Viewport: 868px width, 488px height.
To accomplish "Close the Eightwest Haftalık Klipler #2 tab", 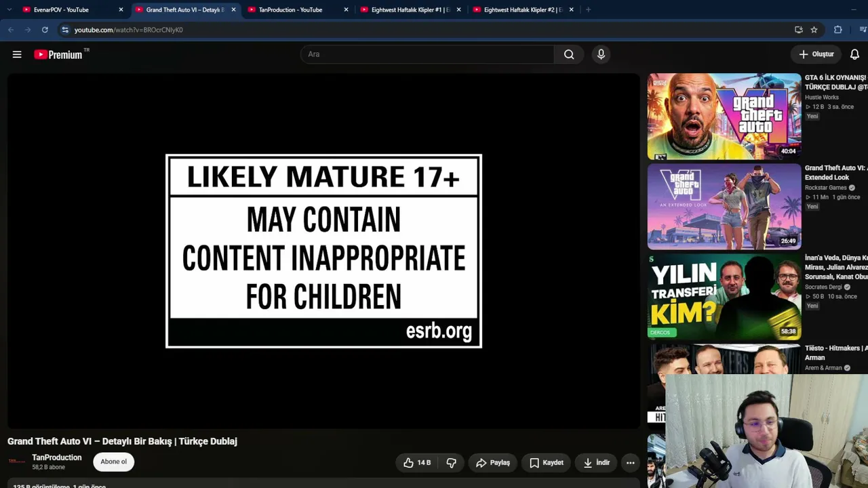I will tap(571, 9).
